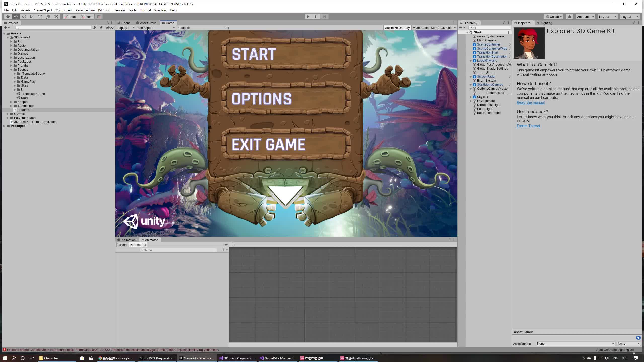Click the Pause button

pyautogui.click(x=316, y=17)
